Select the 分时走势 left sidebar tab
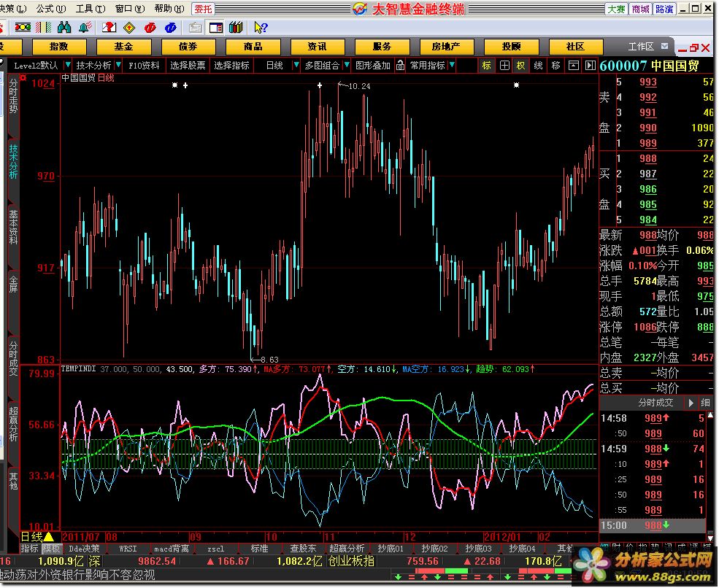Viewport: 719px width, 588px height. 13,97
